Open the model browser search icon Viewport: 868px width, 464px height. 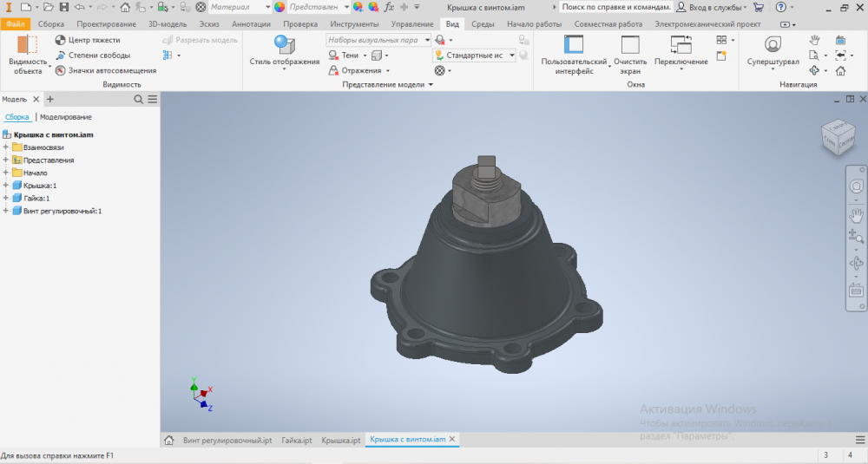click(x=139, y=100)
